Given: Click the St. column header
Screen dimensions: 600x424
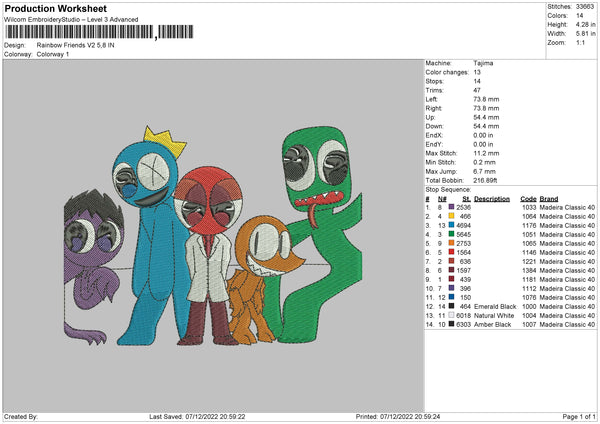Looking at the screenshot, I should pyautogui.click(x=466, y=197).
